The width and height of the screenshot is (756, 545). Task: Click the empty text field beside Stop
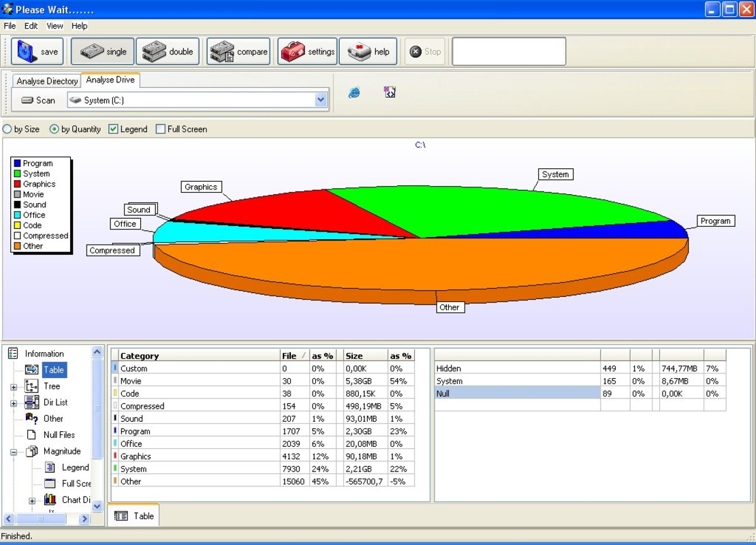pyautogui.click(x=509, y=51)
